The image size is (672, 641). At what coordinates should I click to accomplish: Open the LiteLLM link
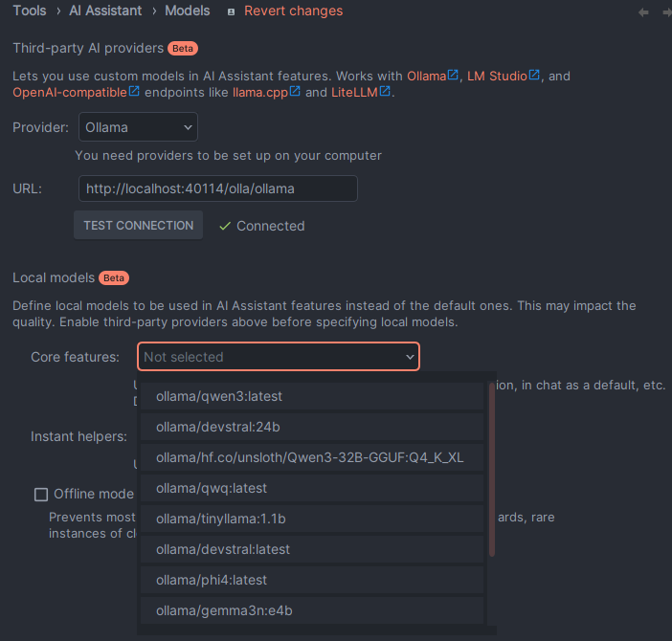(x=354, y=93)
